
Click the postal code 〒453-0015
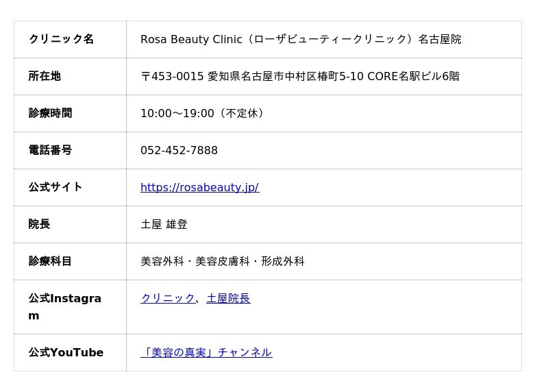172,76
